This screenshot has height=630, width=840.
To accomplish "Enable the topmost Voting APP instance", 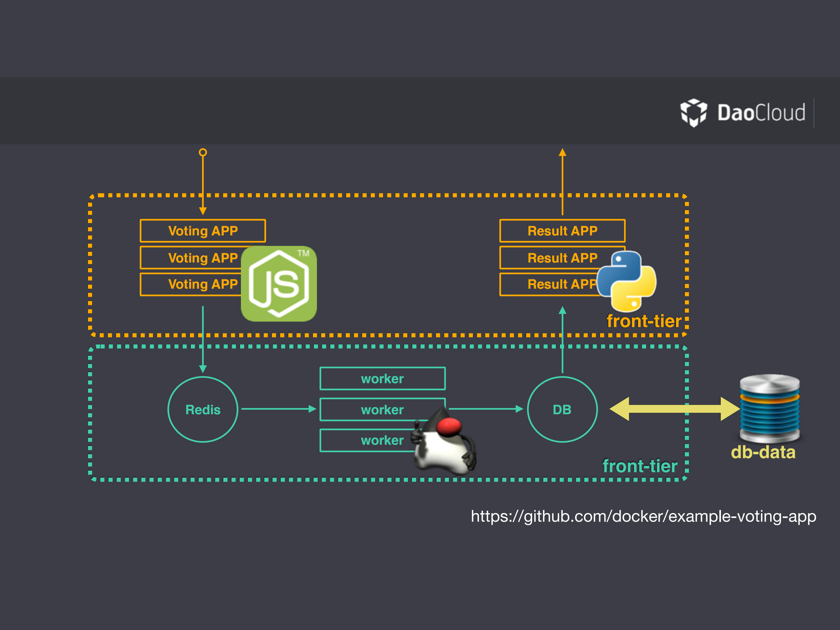I will (203, 231).
